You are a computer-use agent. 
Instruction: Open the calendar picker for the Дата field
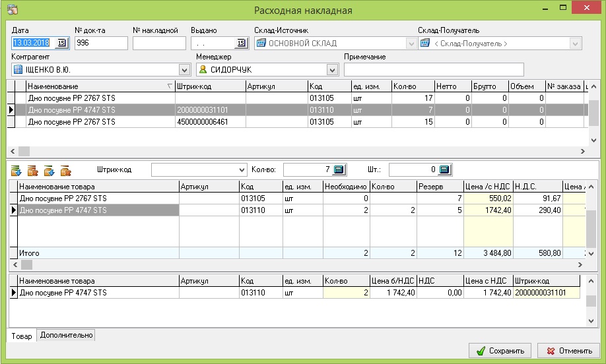(x=61, y=43)
